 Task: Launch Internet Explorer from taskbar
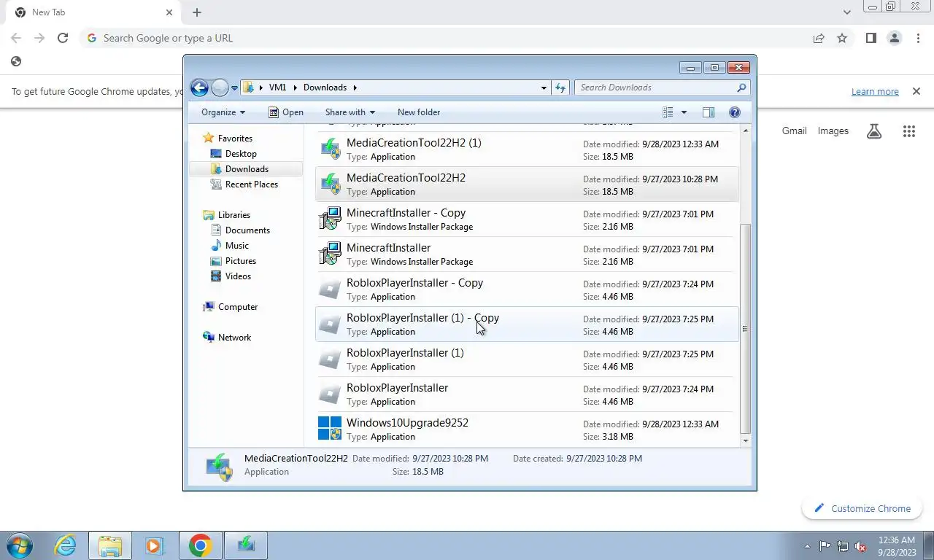(65, 545)
